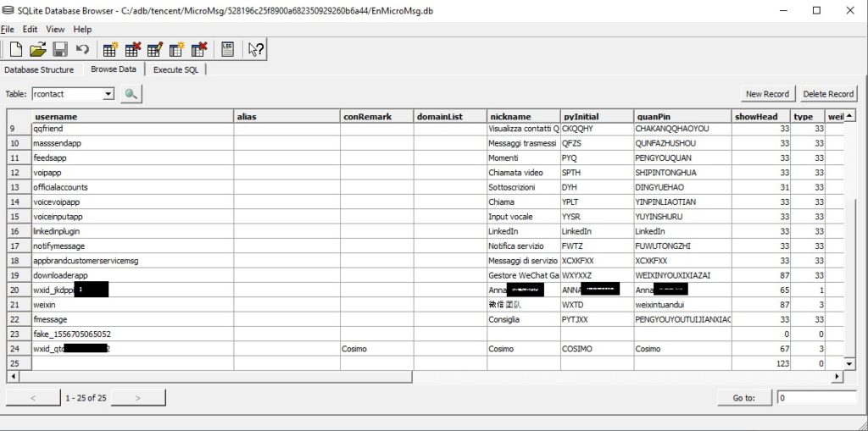Click the next page '>' button
The width and height of the screenshot is (868, 431).
point(138,397)
